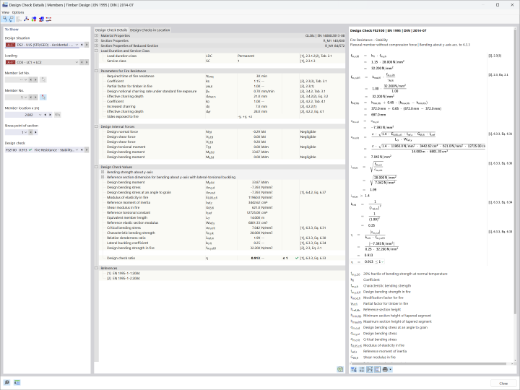The image size is (520, 390).
Task: Expand Bending strength about y-axis row
Action: tap(103, 172)
